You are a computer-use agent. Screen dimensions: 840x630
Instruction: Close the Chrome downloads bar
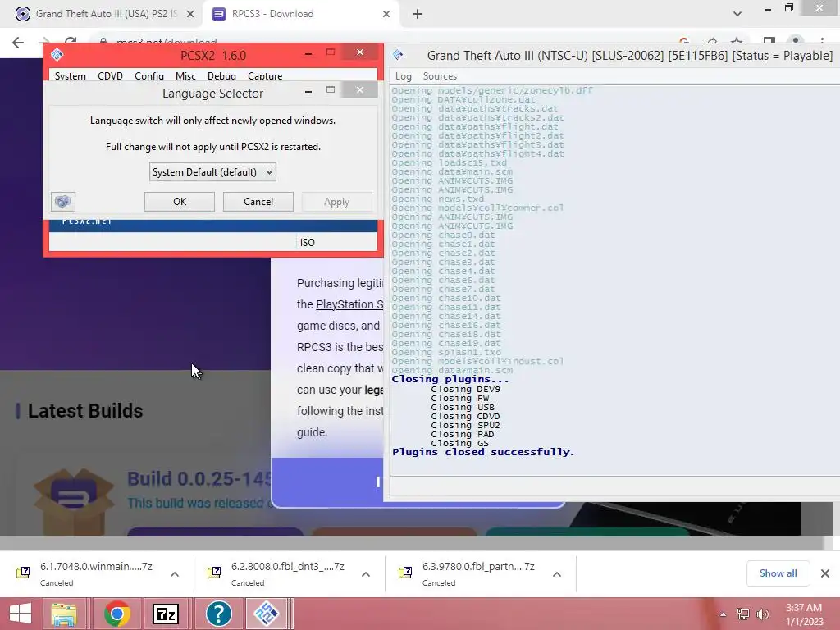(x=825, y=573)
